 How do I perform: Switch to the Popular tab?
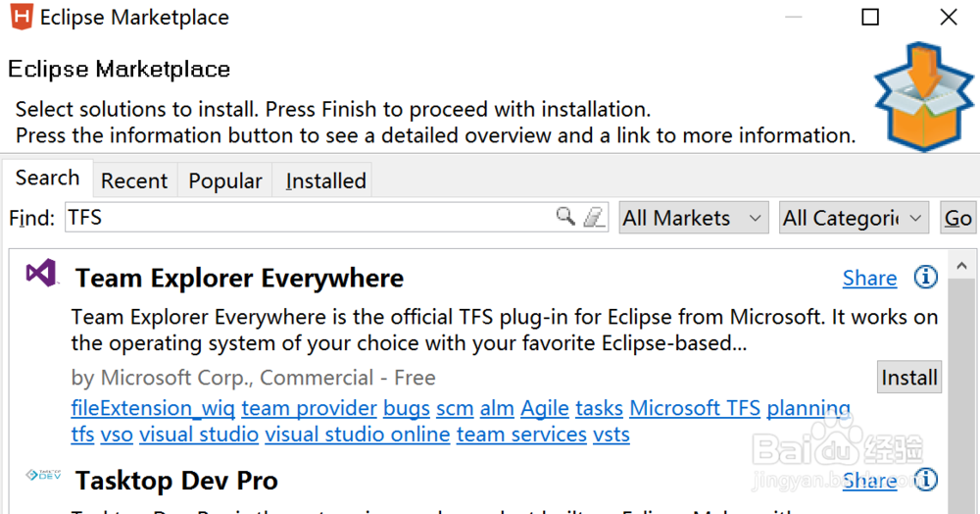pyautogui.click(x=225, y=180)
